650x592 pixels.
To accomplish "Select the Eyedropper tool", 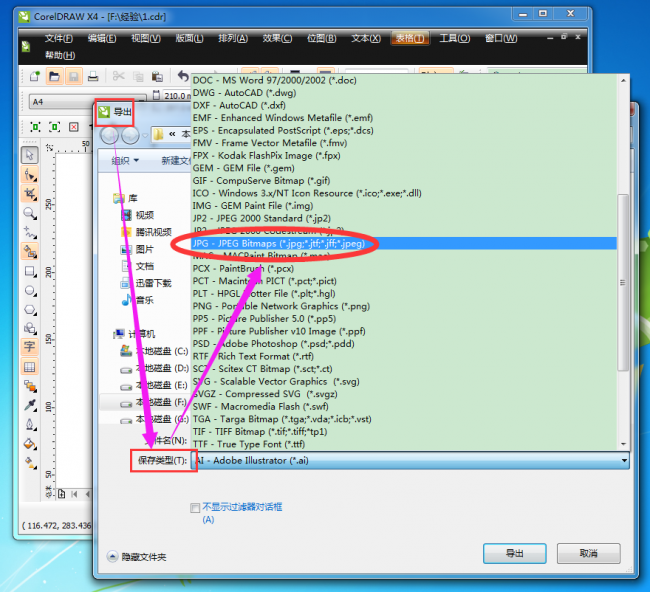I will [30, 405].
